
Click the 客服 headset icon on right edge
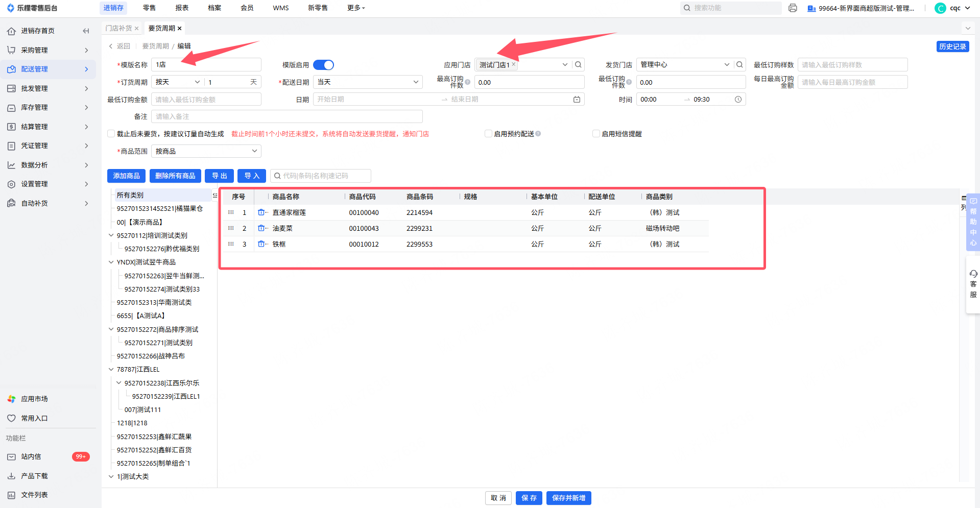click(973, 274)
